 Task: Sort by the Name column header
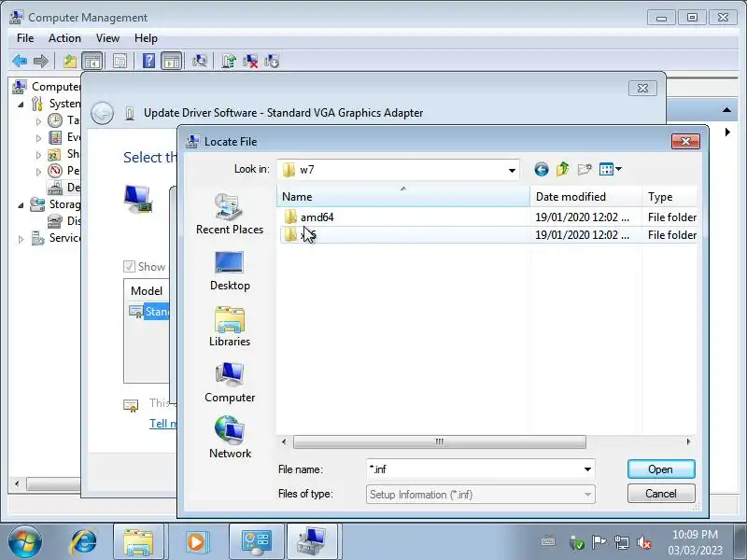403,197
